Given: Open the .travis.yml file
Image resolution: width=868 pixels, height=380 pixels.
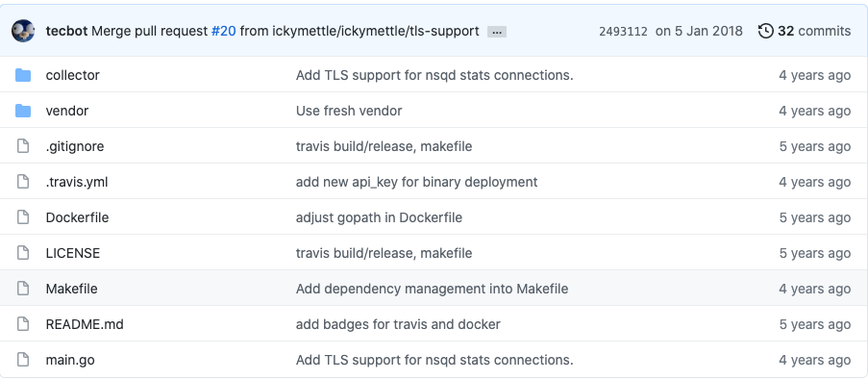Looking at the screenshot, I should [77, 182].
